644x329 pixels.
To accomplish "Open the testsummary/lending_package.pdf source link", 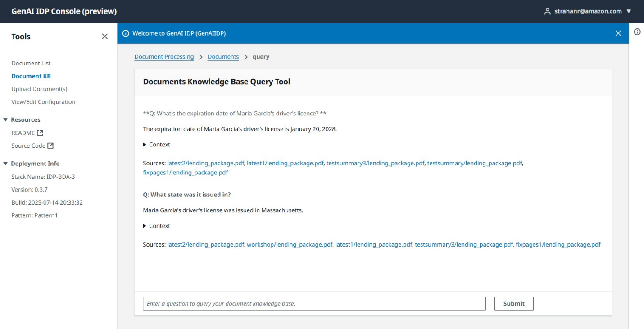I will [475, 163].
